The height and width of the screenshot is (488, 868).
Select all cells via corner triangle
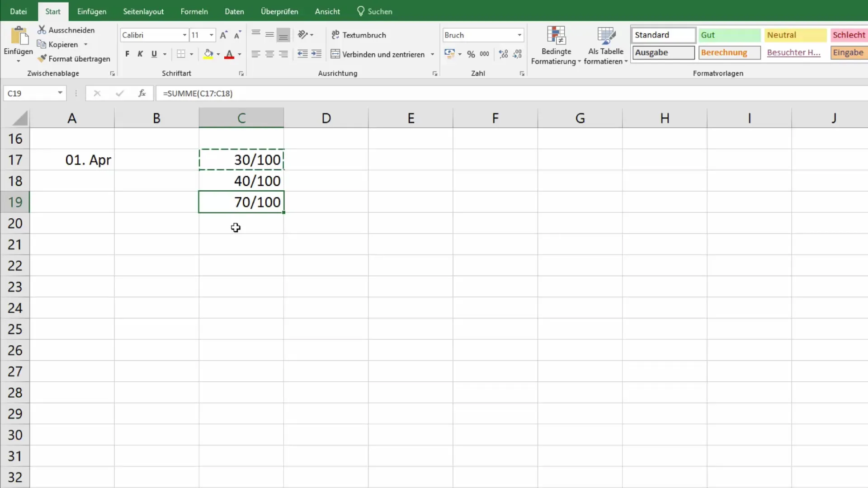(x=20, y=118)
